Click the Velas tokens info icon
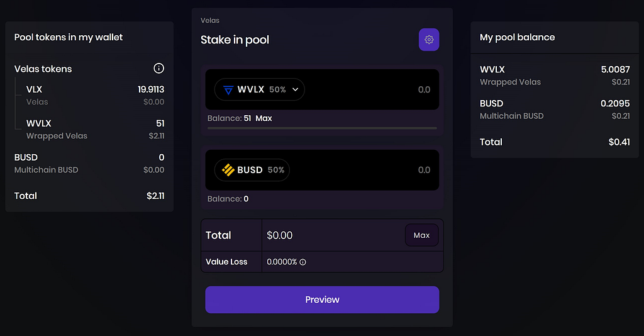The height and width of the screenshot is (336, 644). tap(159, 69)
